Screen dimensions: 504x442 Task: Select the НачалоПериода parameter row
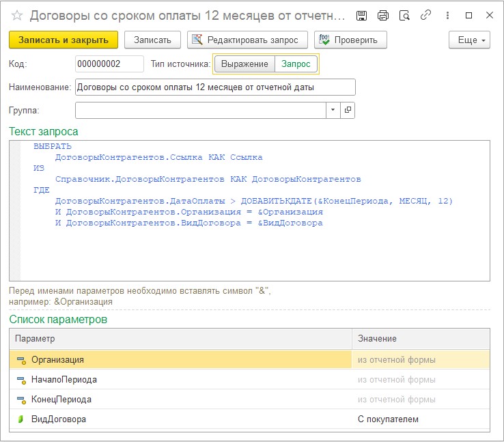click(x=249, y=380)
